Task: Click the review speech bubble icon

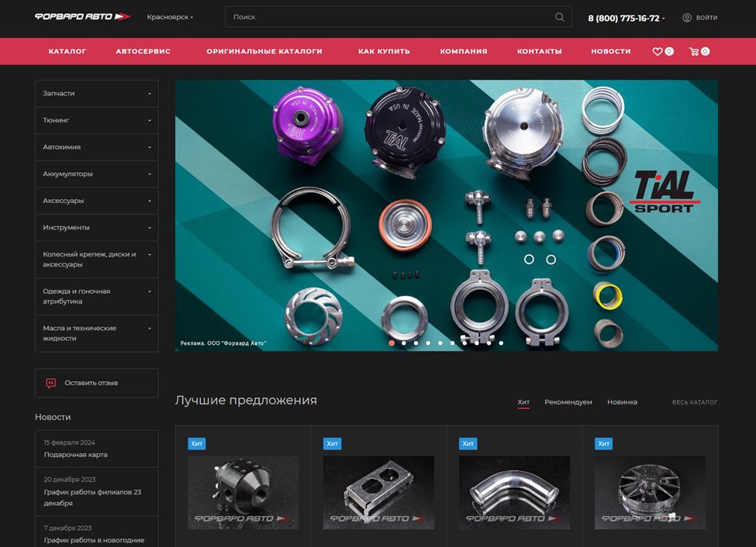Action: coord(50,384)
